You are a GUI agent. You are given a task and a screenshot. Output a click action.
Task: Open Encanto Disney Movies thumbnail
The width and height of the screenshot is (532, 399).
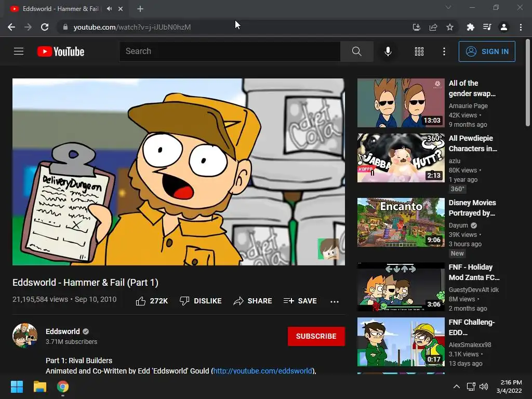[x=401, y=222]
